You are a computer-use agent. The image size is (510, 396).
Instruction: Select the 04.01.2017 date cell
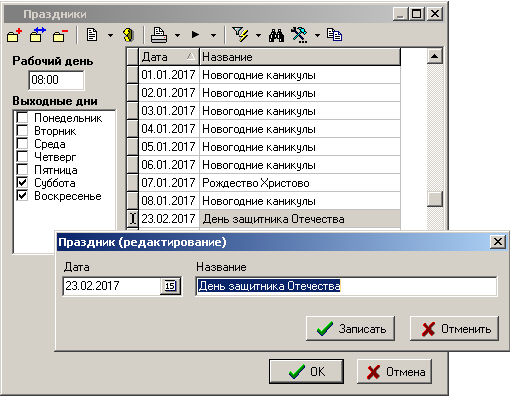pos(169,129)
